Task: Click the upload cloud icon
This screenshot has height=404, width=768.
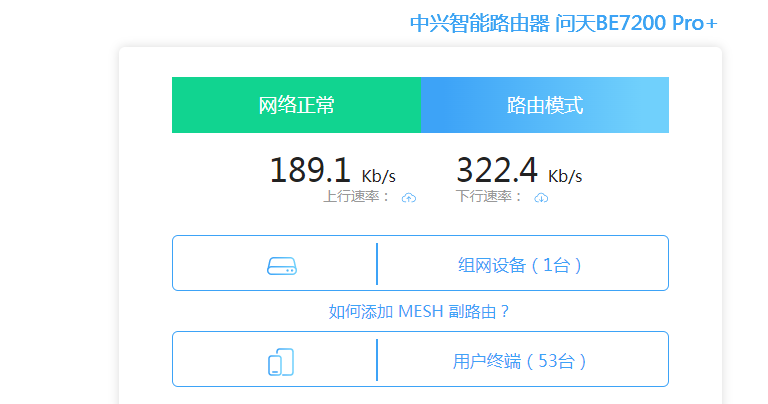Action: coord(409,198)
